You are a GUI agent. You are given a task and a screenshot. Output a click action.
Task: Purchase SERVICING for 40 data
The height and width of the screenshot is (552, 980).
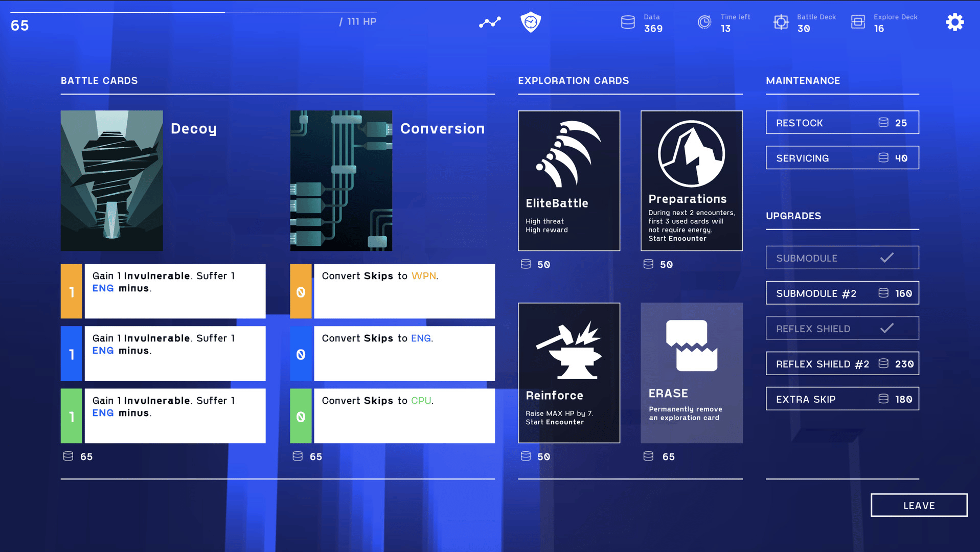tap(842, 158)
